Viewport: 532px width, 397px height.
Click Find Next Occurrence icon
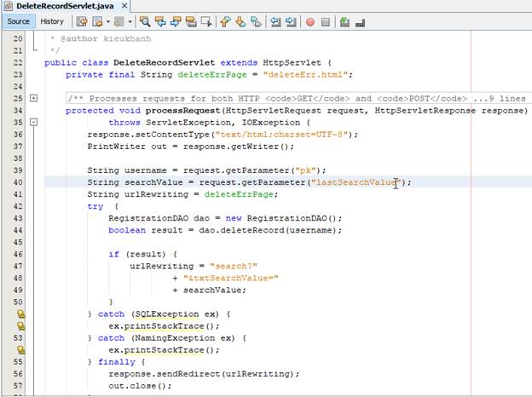click(x=176, y=21)
